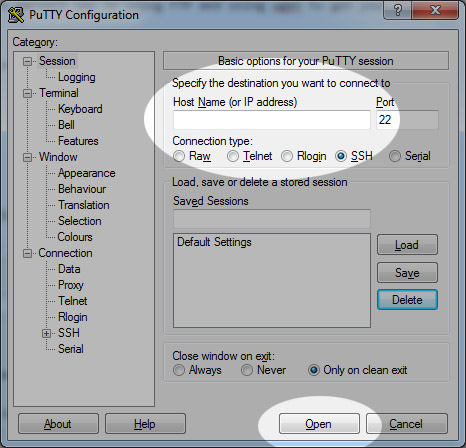This screenshot has width=466, height=448.
Task: Select the Serial connection type radio
Action: click(395, 156)
